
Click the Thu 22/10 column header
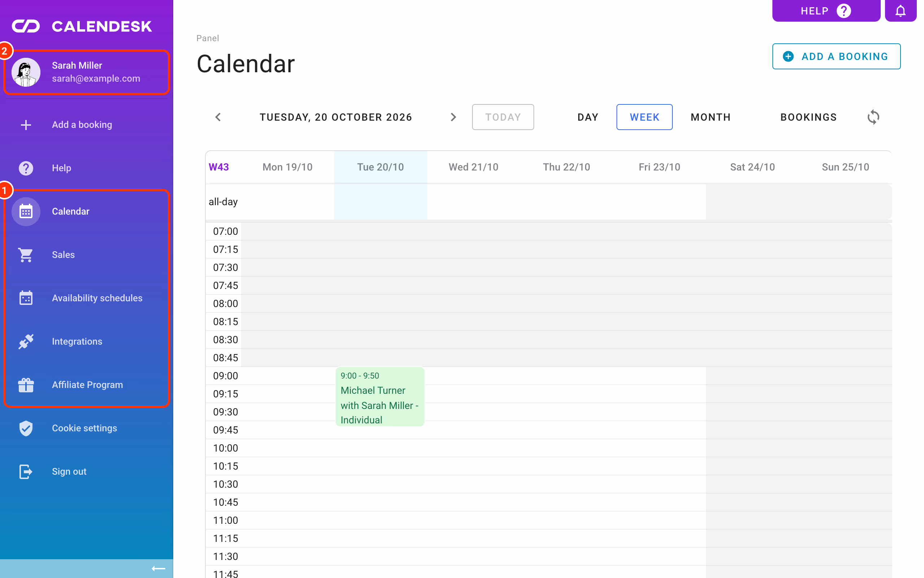point(567,167)
